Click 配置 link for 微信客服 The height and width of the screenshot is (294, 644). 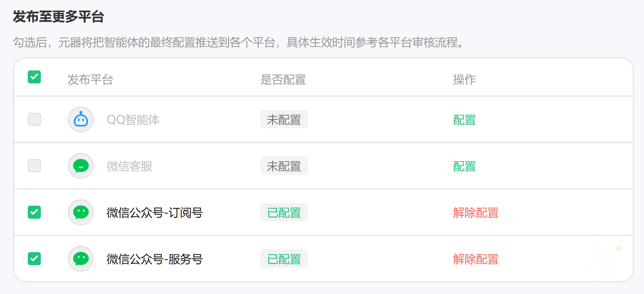click(x=464, y=166)
